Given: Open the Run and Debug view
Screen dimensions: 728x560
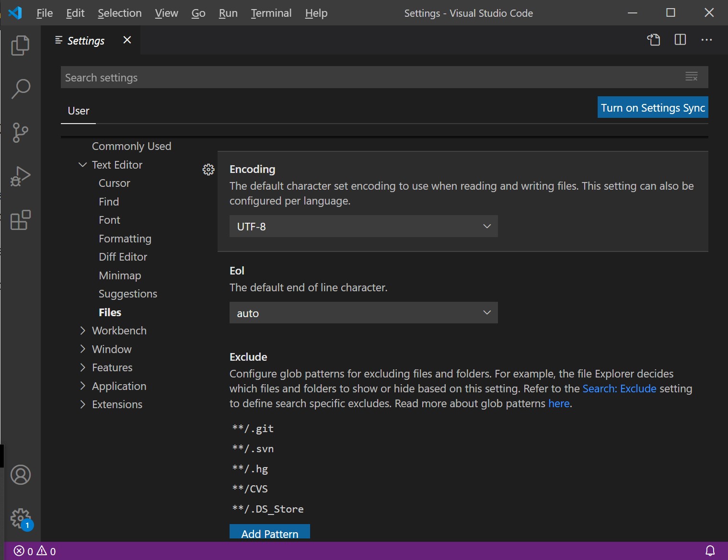Looking at the screenshot, I should pyautogui.click(x=20, y=176).
